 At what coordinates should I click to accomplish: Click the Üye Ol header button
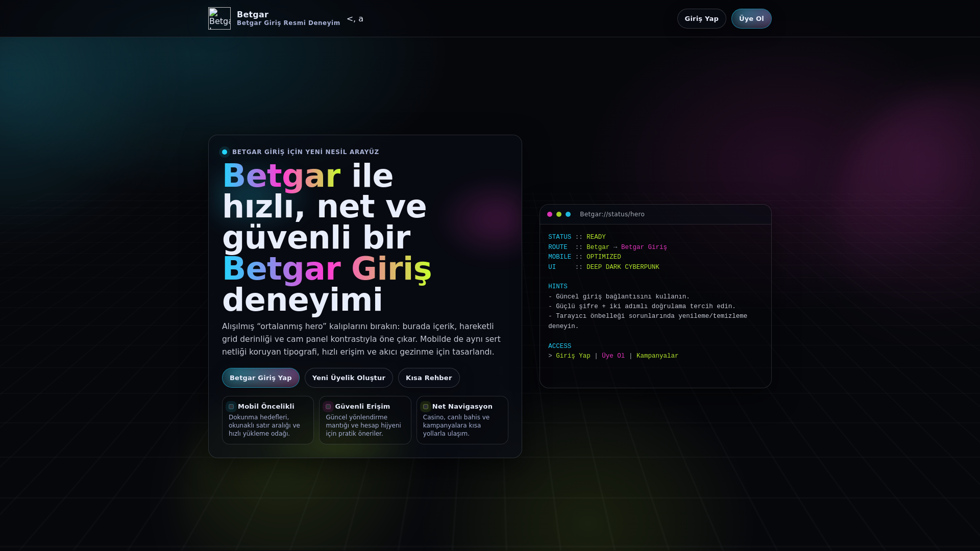tap(751, 18)
